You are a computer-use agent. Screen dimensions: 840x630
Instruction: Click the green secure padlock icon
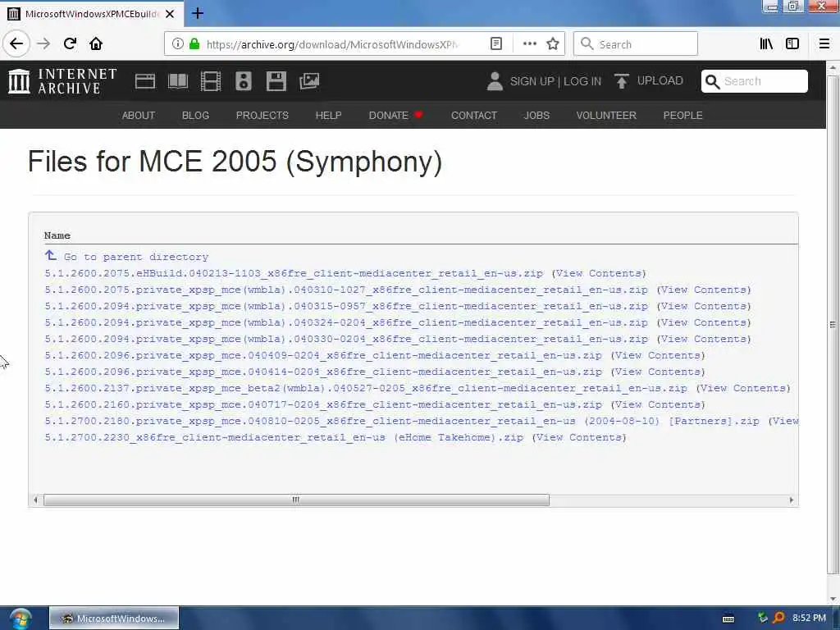coord(194,43)
